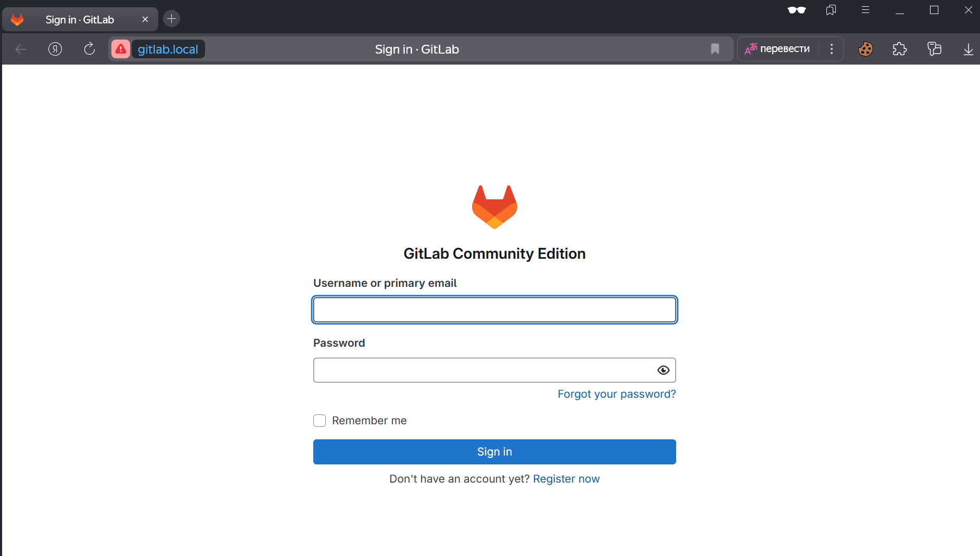Open the browser hamburger menu
The width and height of the screenshot is (980, 556).
coord(866,10)
